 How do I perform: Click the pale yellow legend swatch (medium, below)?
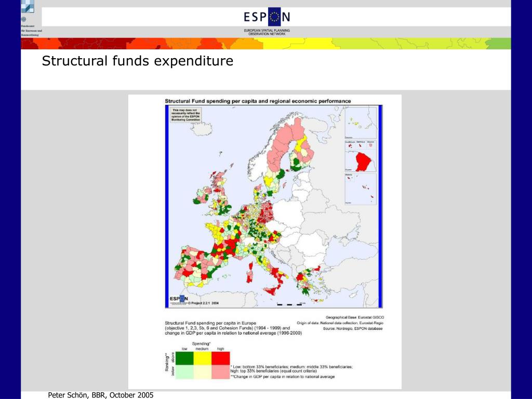[x=202, y=371]
